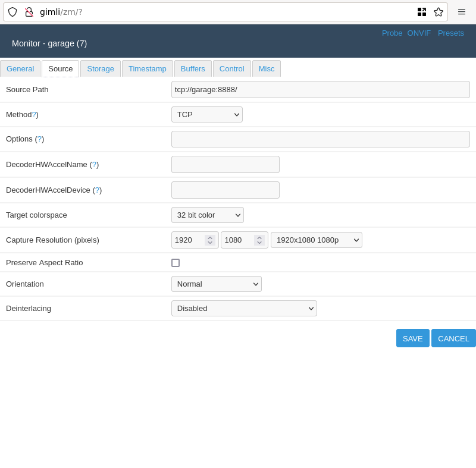Switch to the General tab
The height and width of the screenshot is (468, 476).
(x=20, y=69)
